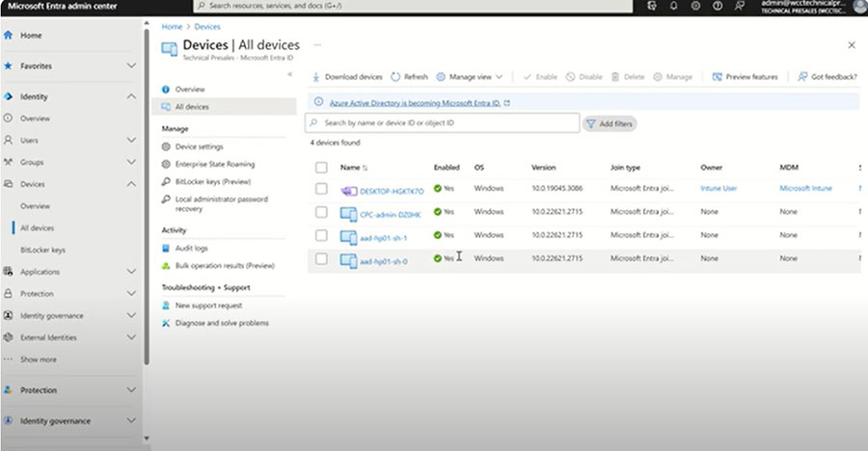Click the search by name or device ID field
This screenshot has height=451, width=868.
[x=443, y=122]
